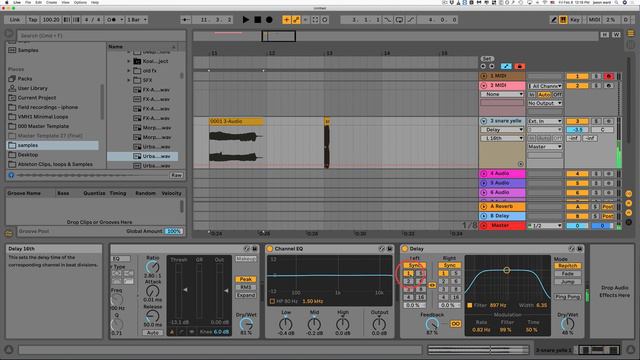
Task: Open the Edit menu
Action: click(38, 2)
